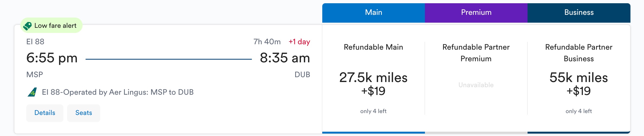Click the +1 day arrival indicator

(299, 42)
